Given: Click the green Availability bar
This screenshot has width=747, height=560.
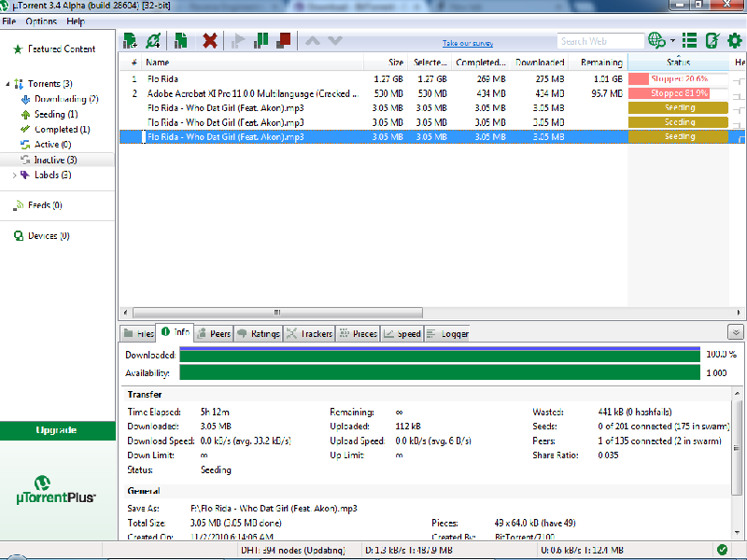Looking at the screenshot, I should (440, 372).
